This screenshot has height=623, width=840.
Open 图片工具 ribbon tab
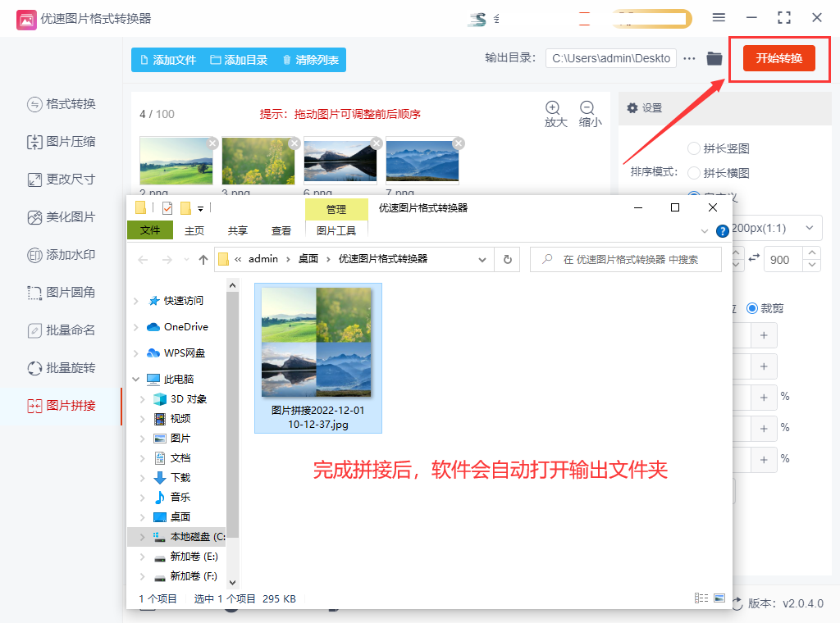(336, 230)
